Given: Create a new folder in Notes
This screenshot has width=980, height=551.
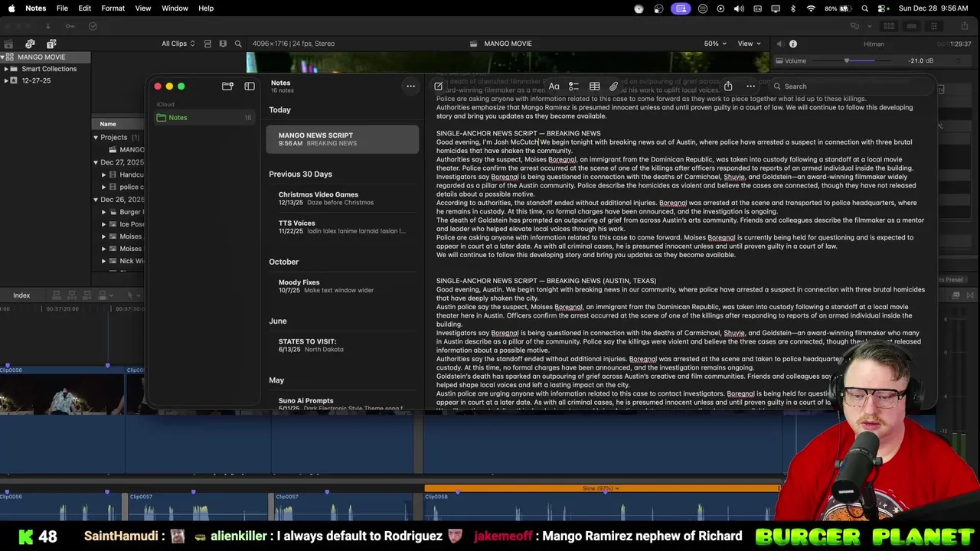Looking at the screenshot, I should click(227, 86).
